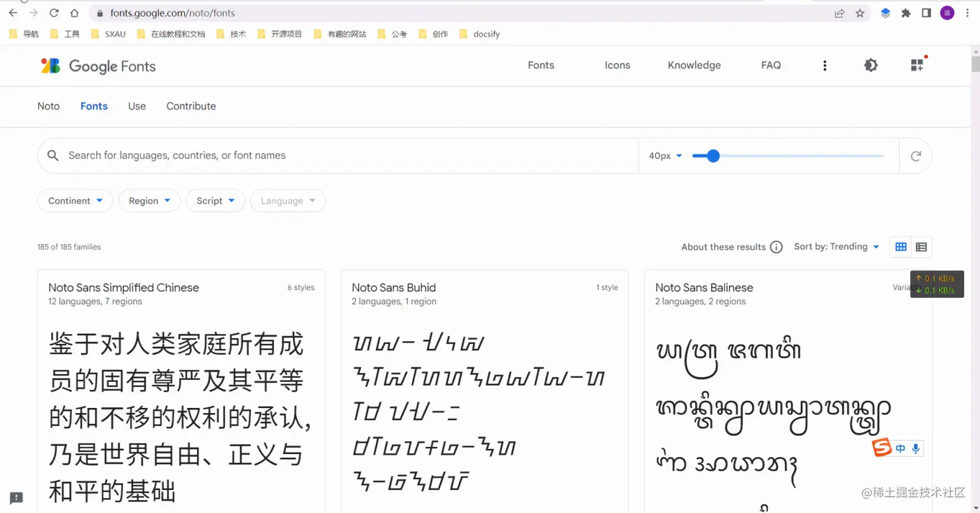The image size is (980, 513).
Task: Toggle the dark theme icon
Action: 871,66
